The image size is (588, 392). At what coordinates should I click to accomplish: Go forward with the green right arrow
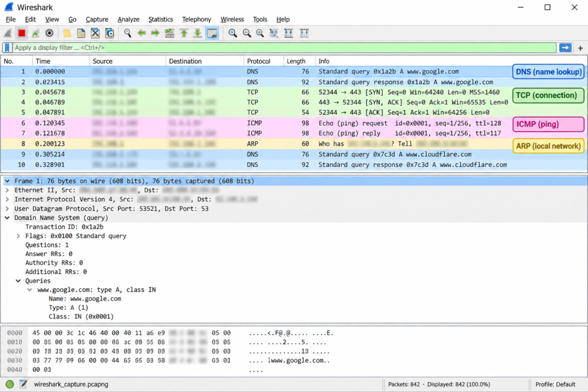pos(155,33)
